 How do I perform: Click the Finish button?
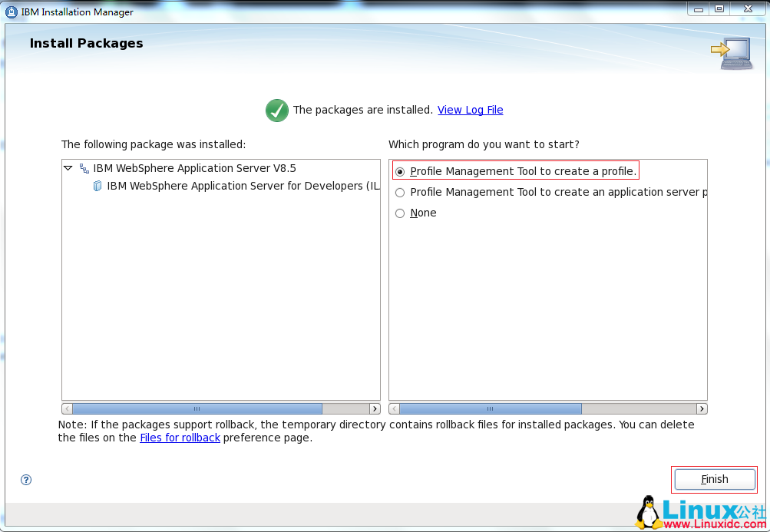tap(715, 480)
